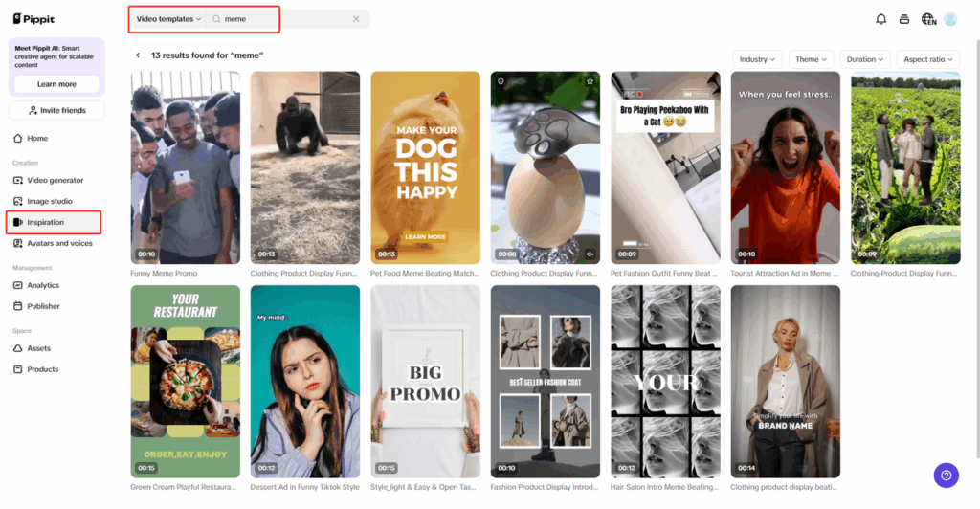This screenshot has width=980, height=509.
Task: Select Inspiration in sidebar
Action: (54, 222)
